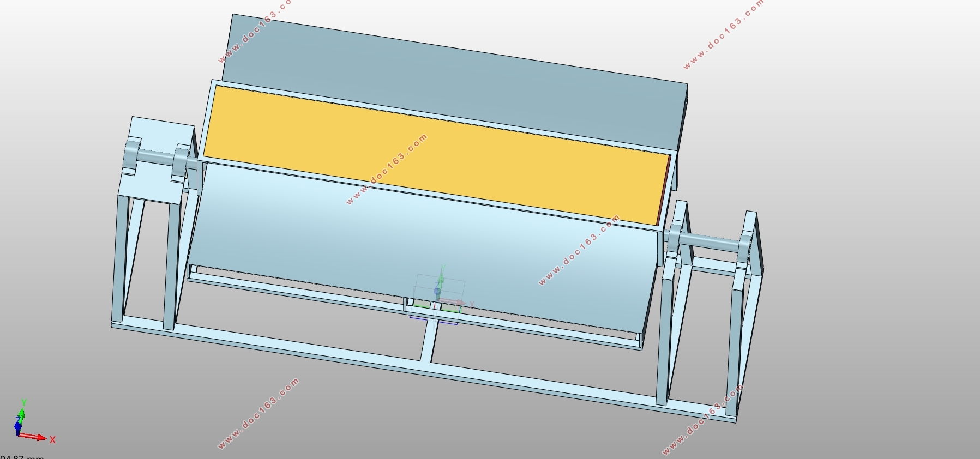Select the yellow panel face of the model
The image size is (980, 459).
436,155
